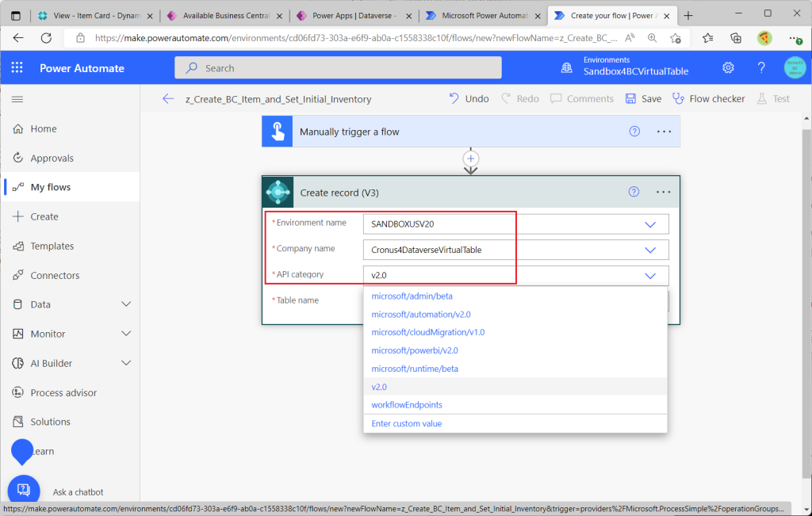Click the Environments globe icon

[x=567, y=68]
